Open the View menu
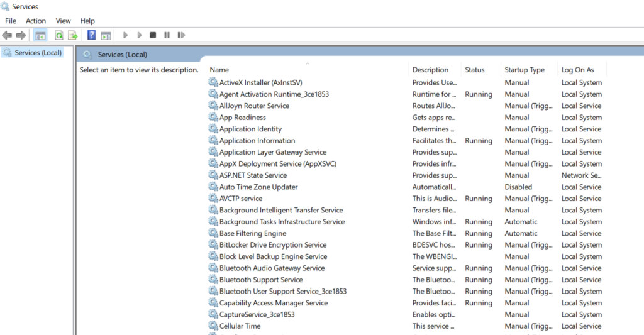The image size is (644, 335). click(64, 21)
